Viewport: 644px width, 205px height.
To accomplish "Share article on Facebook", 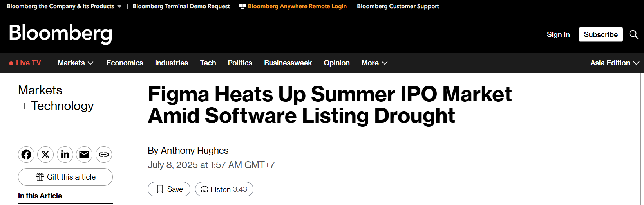I will 26,155.
